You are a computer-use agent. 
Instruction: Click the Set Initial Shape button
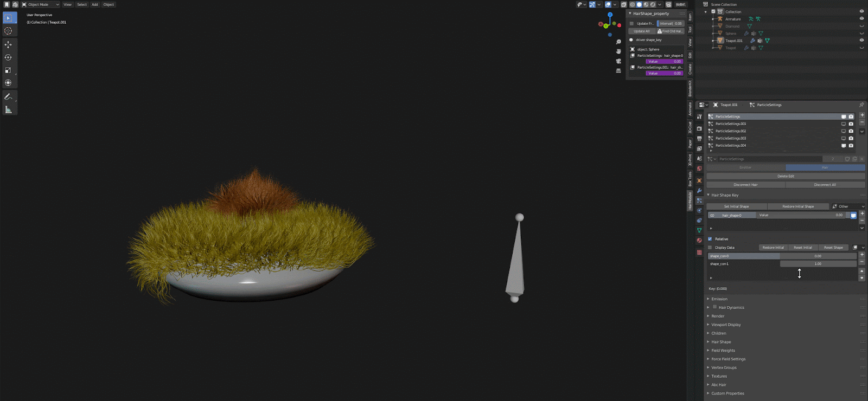pyautogui.click(x=736, y=206)
